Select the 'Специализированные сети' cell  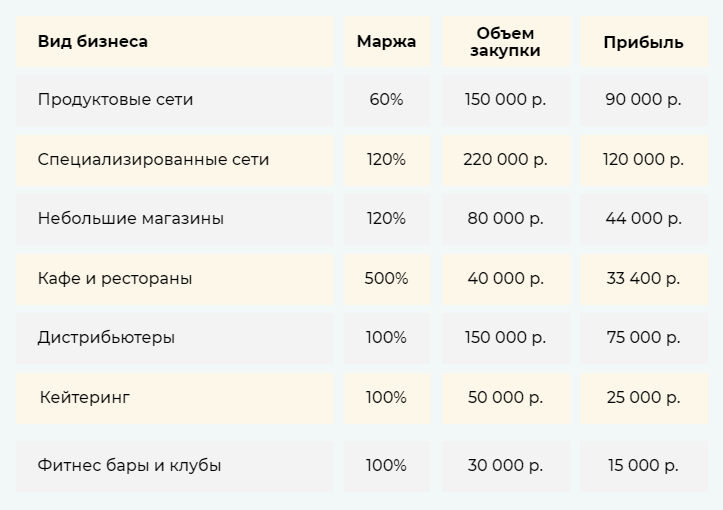click(x=153, y=159)
